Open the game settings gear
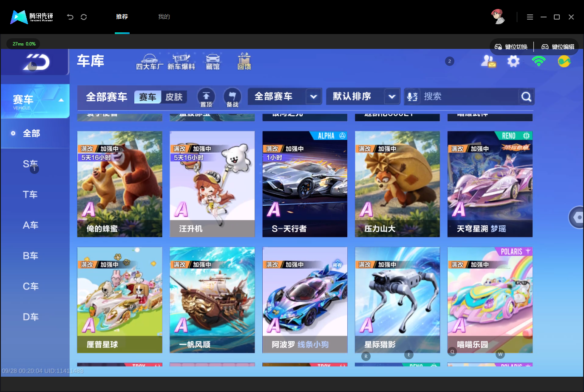Image resolution: width=584 pixels, height=392 pixels. 513,62
